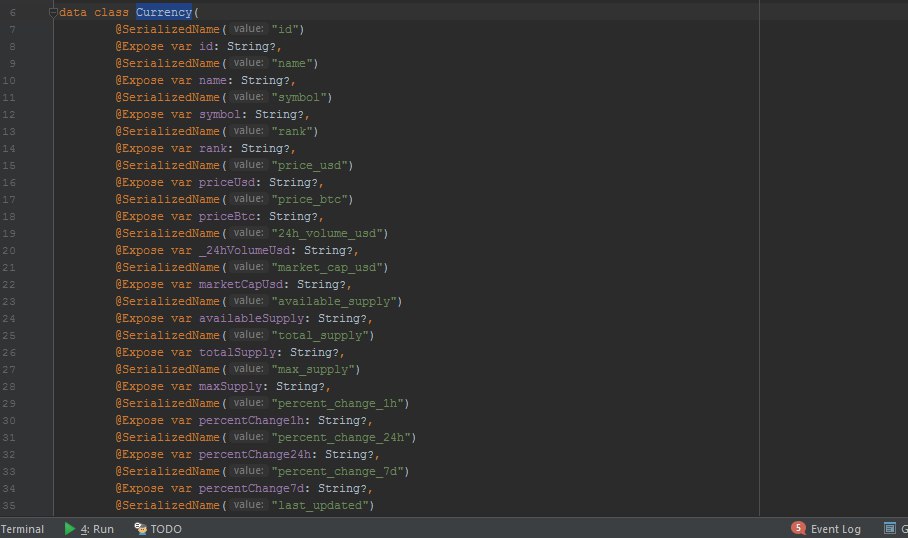This screenshot has height=538, width=908.
Task: Click the "percent_change_24h" string literal
Action: click(x=340, y=438)
